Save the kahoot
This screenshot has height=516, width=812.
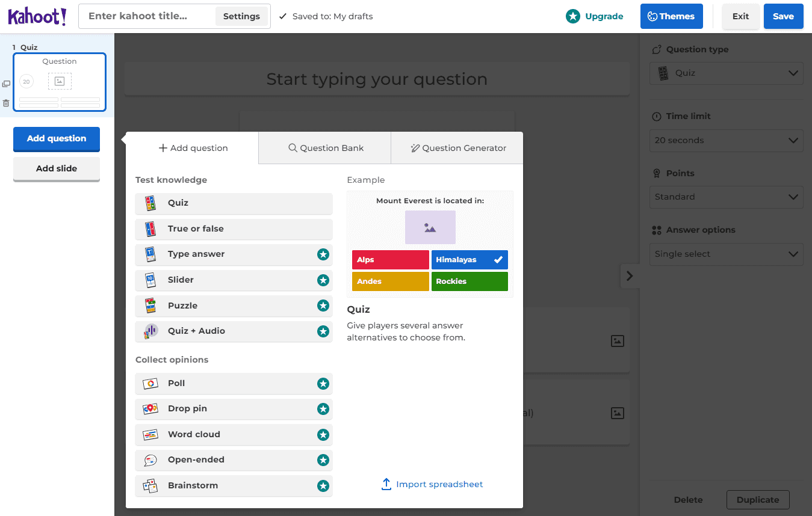coord(783,16)
